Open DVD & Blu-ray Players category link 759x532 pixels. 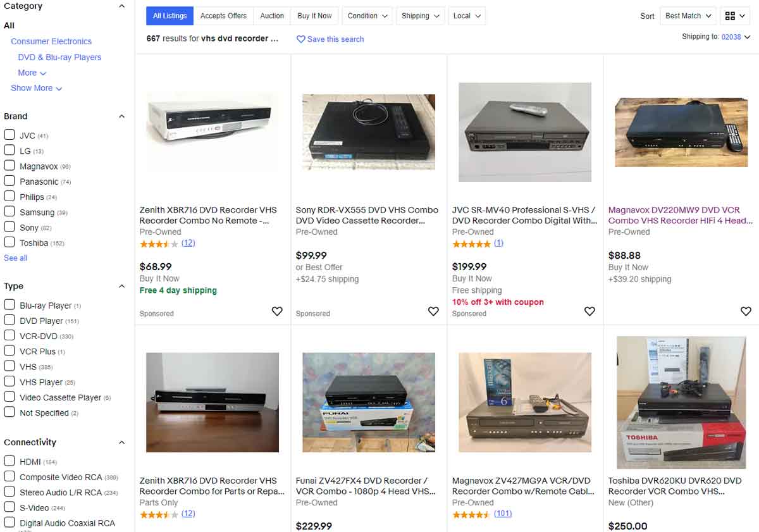59,57
